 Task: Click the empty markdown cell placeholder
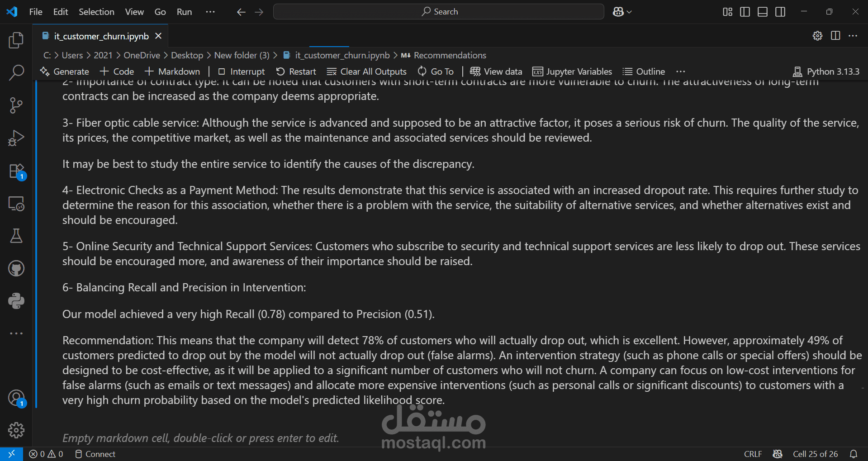pos(201,438)
